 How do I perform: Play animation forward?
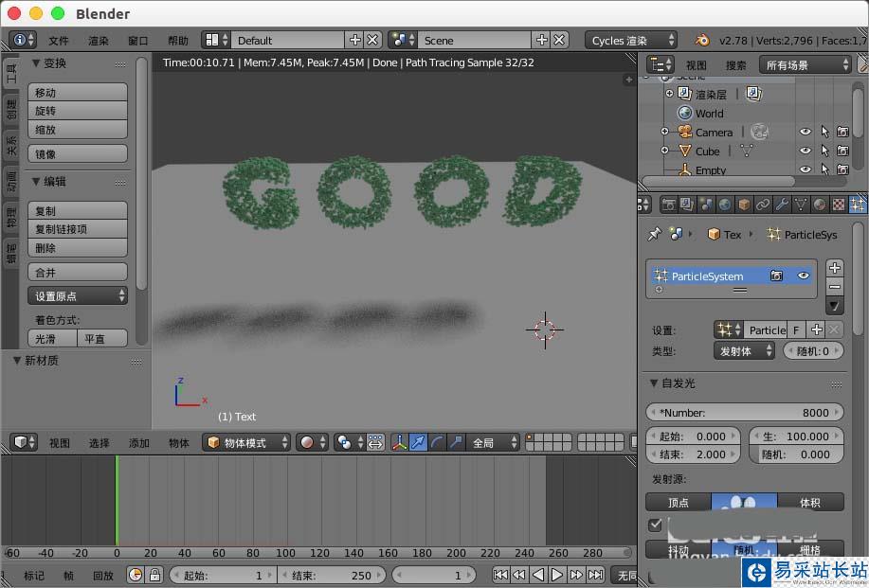coord(557,575)
